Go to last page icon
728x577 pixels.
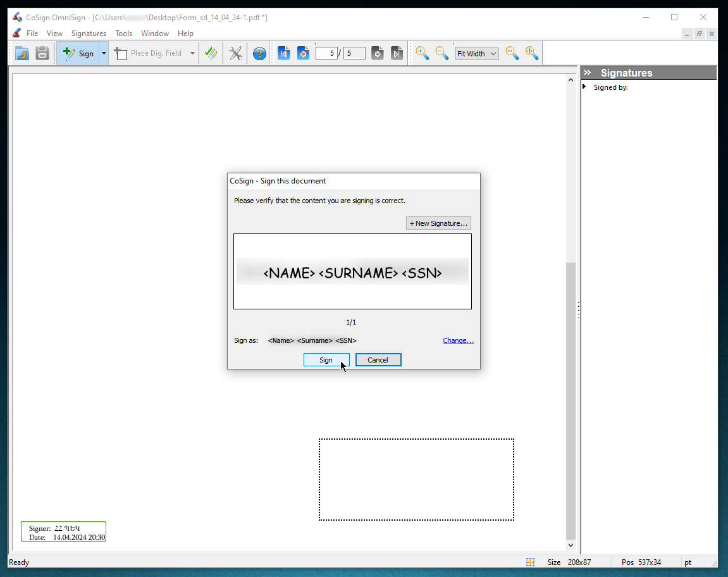click(397, 53)
